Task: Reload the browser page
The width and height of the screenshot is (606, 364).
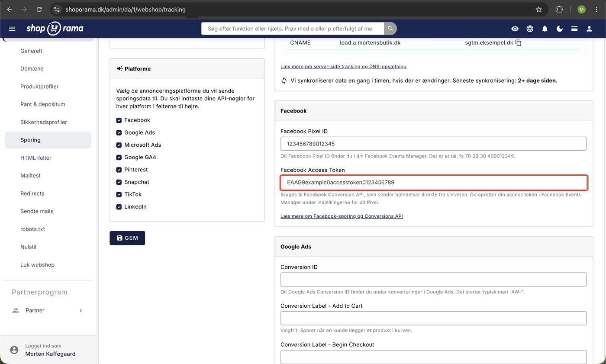Action: pyautogui.click(x=39, y=9)
